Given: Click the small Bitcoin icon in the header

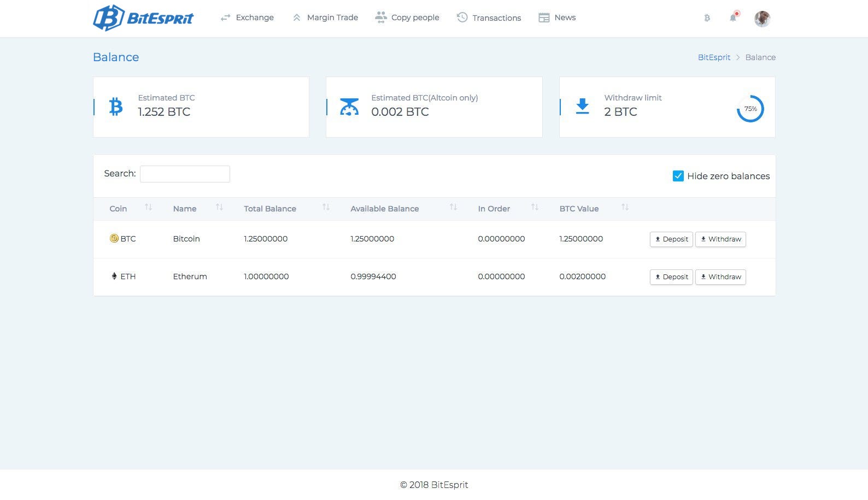Looking at the screenshot, I should (x=707, y=18).
